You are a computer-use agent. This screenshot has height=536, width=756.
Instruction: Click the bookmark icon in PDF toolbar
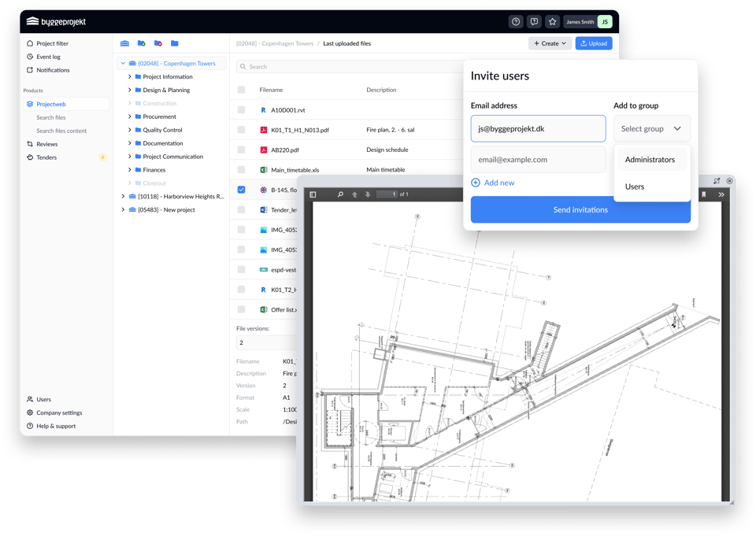(703, 194)
